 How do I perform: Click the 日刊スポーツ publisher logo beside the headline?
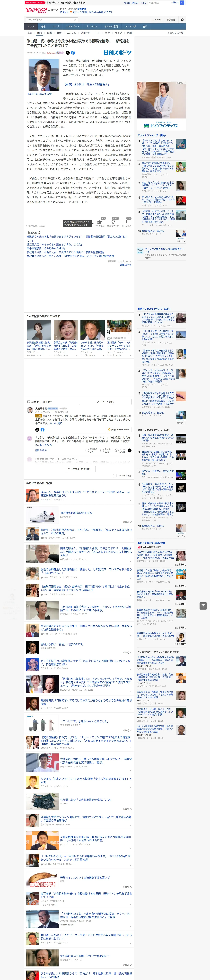[117, 53]
